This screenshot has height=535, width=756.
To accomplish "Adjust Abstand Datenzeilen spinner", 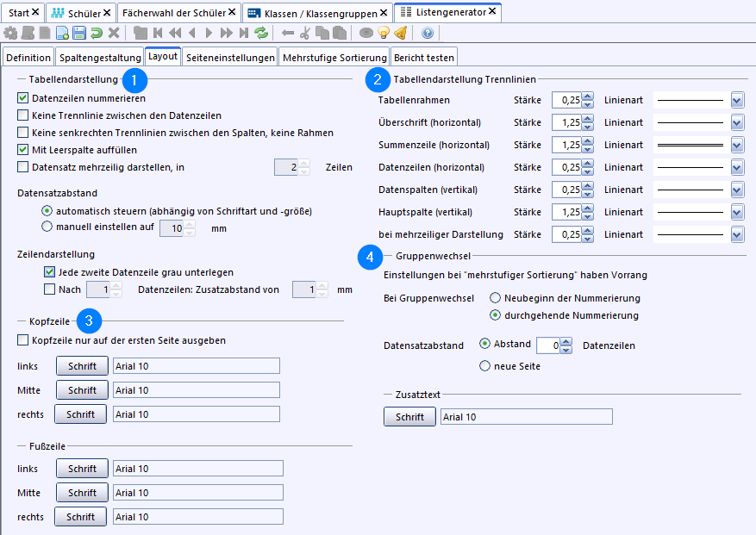I will click(x=566, y=345).
